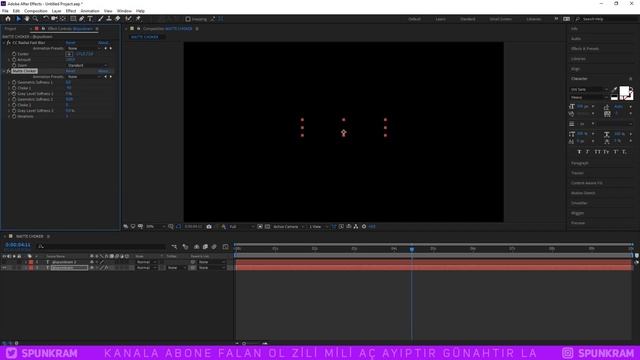Open the Composition menu

(36, 11)
